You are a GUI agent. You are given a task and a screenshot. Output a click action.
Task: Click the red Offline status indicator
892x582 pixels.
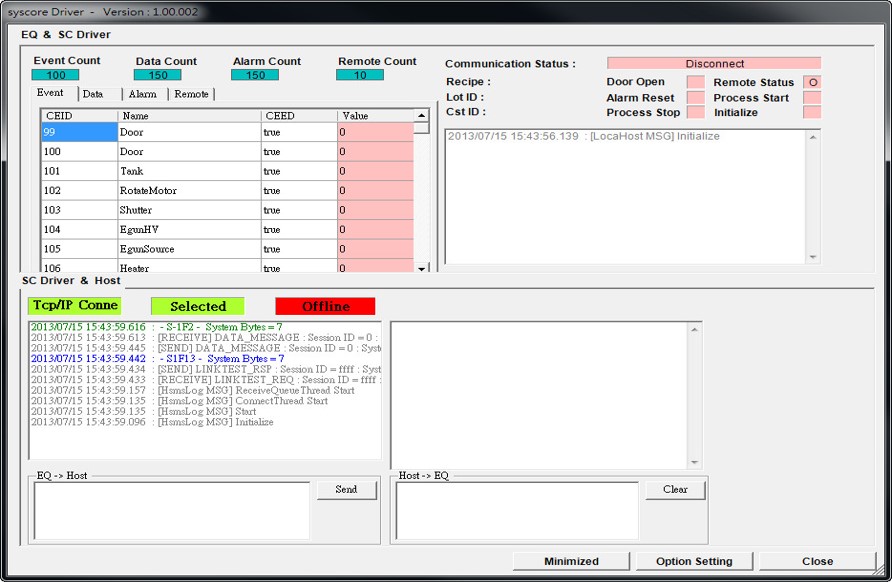pyautogui.click(x=325, y=306)
